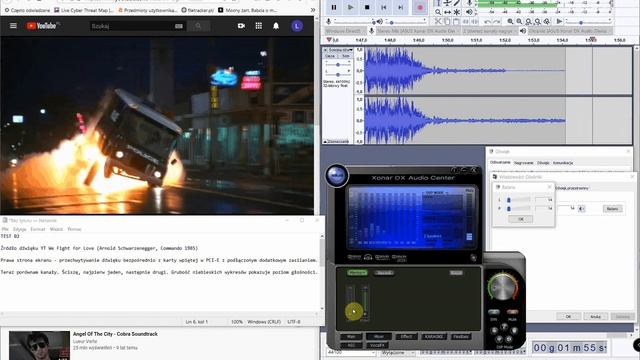Viewport: 640px width, 360px height.
Task: Toggle Solo button on audio track
Action: 345,56
